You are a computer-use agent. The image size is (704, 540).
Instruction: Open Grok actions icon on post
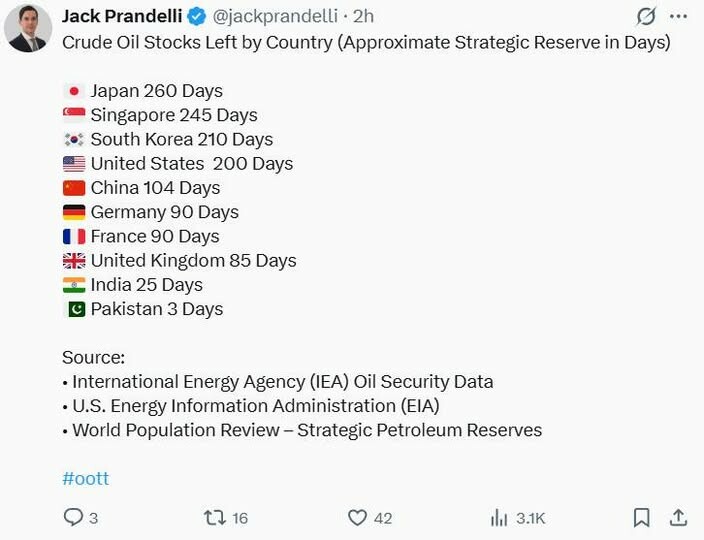tap(646, 17)
